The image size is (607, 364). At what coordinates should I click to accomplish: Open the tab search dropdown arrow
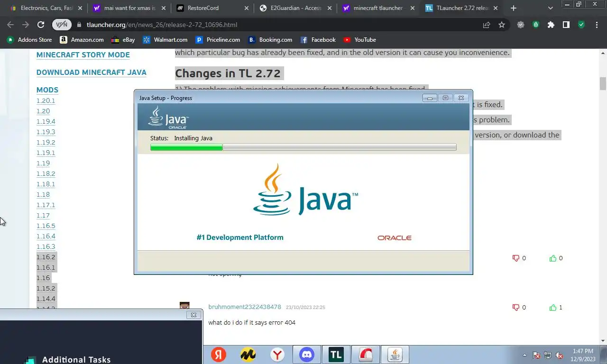551,8
